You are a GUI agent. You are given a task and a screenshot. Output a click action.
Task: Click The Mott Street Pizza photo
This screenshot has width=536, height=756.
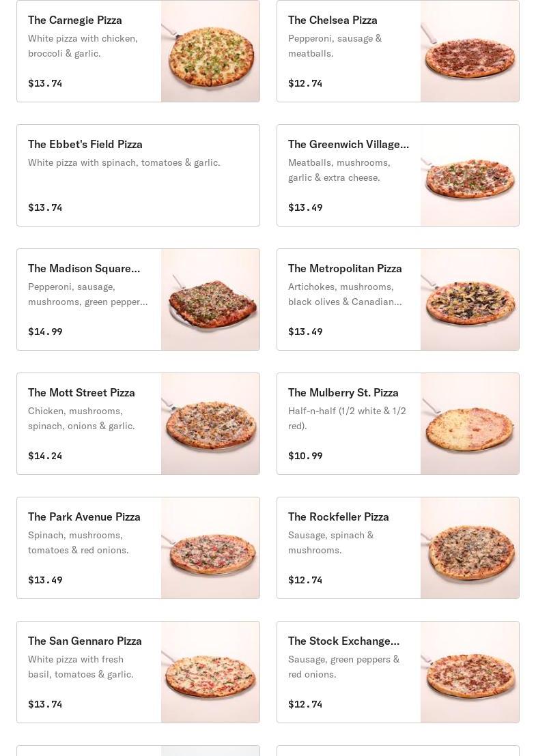[210, 424]
